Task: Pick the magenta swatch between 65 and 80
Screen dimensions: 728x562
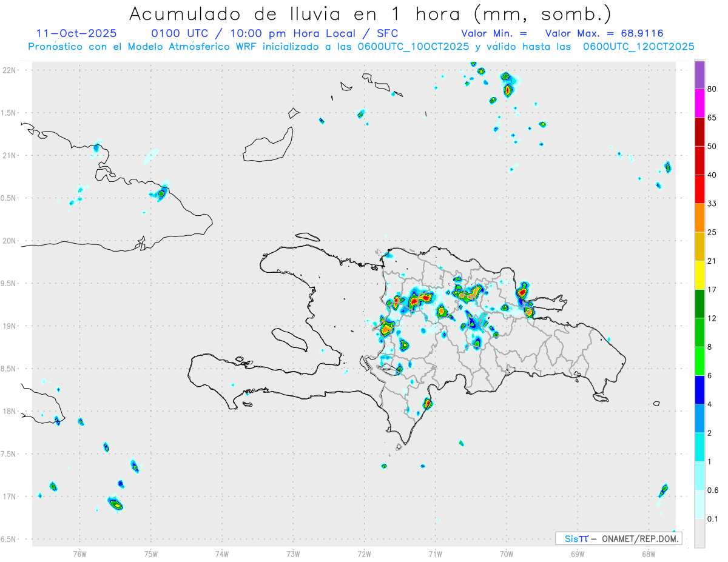Action: tap(699, 103)
